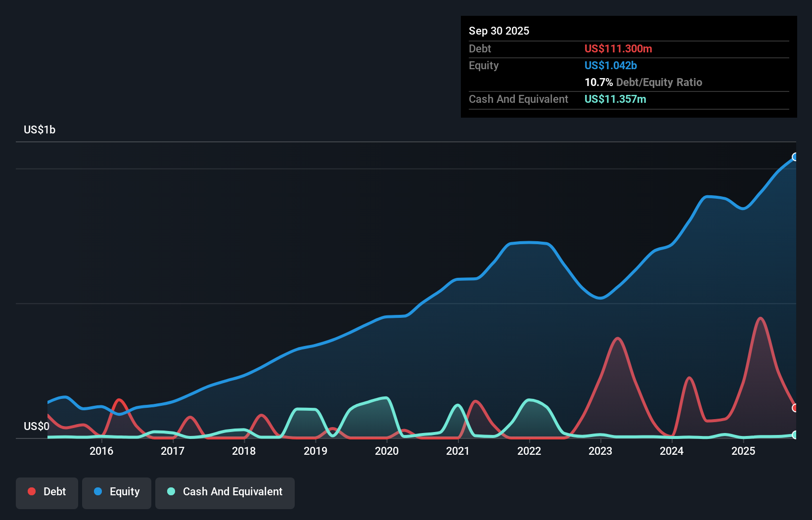Viewport: 812px width, 520px height.
Task: Toggle the Debt series legend button
Action: click(47, 493)
